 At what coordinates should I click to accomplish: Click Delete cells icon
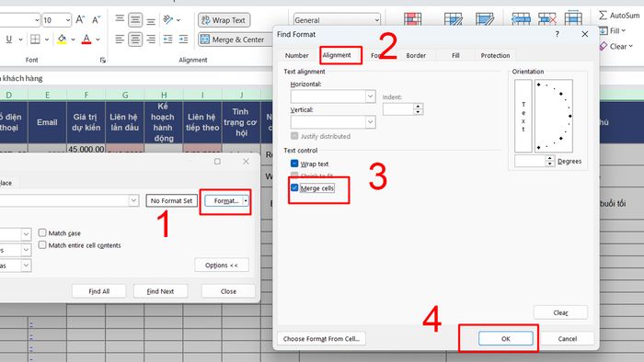coord(547,19)
